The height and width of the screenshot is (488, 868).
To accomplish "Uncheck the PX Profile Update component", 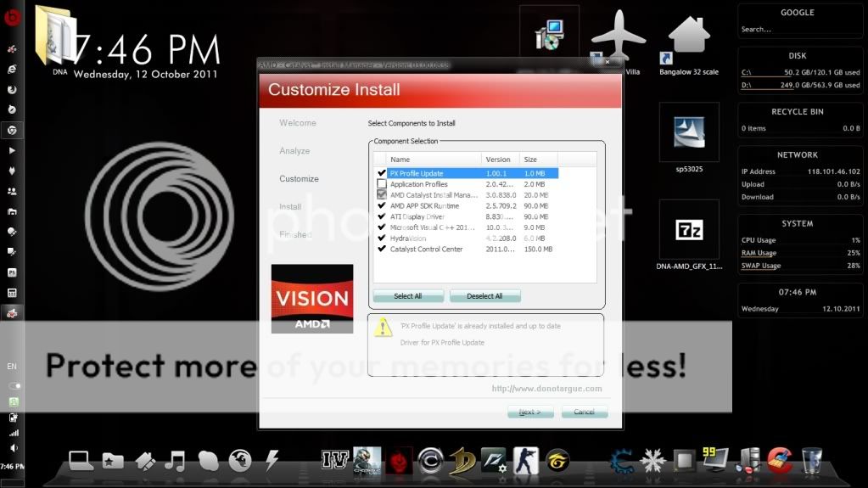I will (382, 173).
